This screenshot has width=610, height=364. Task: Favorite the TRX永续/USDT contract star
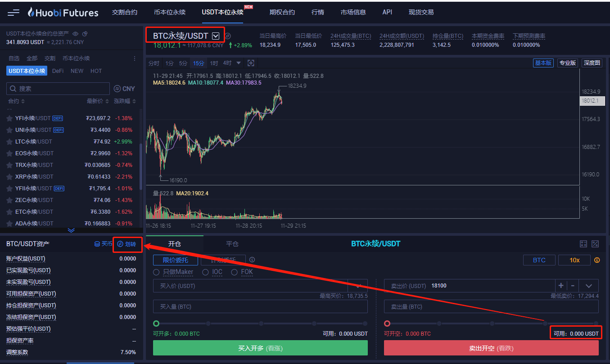point(9,165)
